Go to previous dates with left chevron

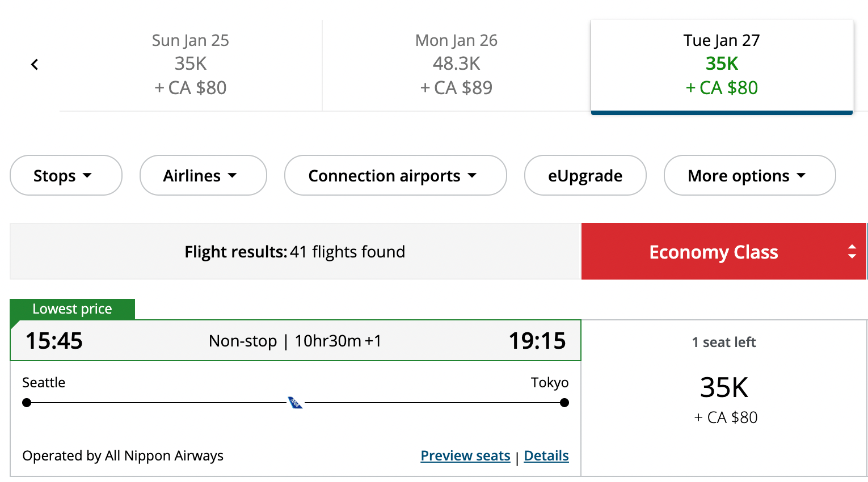pos(35,65)
